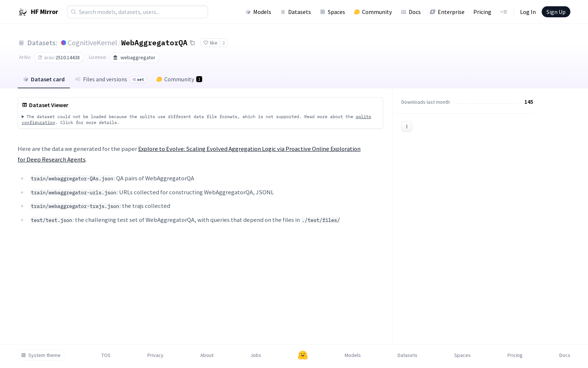Click Docs in the footer
Screen dimensions: 588x368
pos(565,355)
